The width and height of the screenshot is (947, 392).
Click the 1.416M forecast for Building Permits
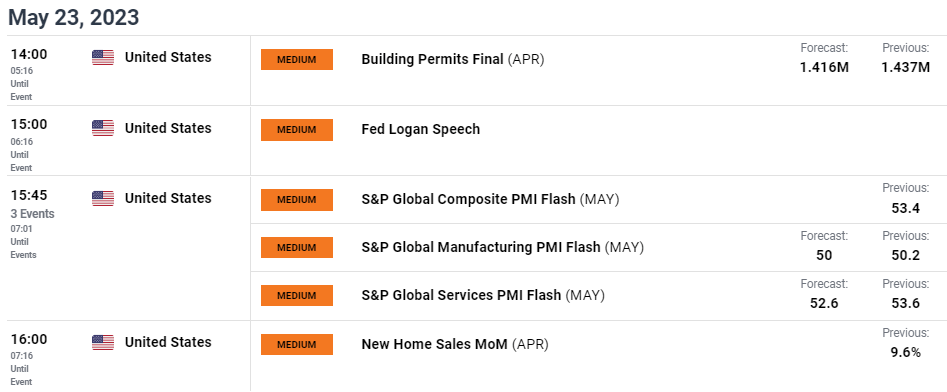point(824,67)
